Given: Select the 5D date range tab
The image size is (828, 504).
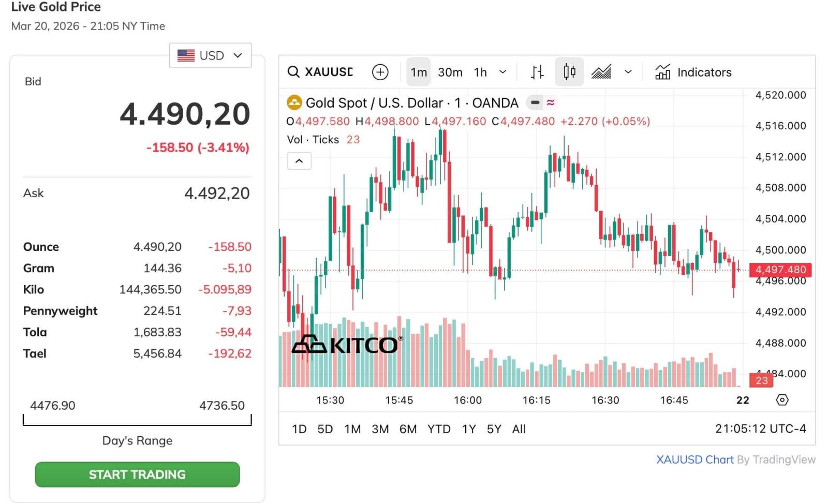Looking at the screenshot, I should click(x=325, y=429).
